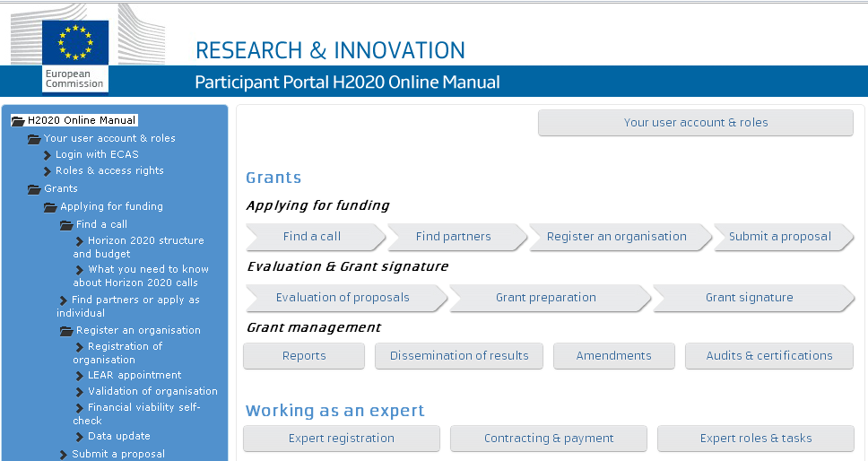Click 'Grant preparation' arrow button
This screenshot has height=461, width=868.
tap(550, 298)
